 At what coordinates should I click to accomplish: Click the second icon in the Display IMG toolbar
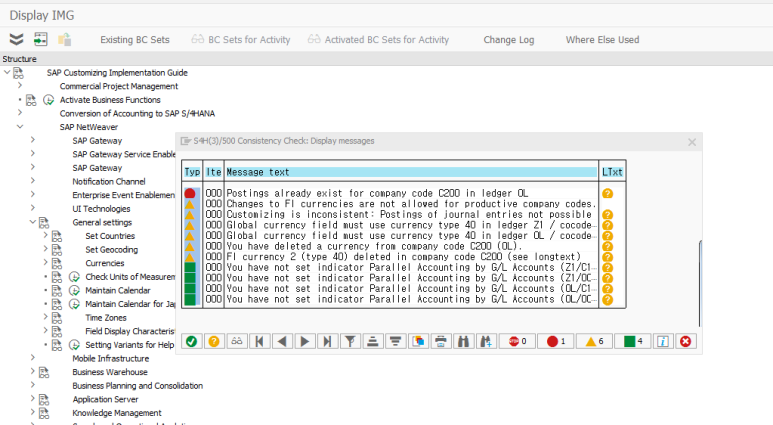[x=41, y=39]
